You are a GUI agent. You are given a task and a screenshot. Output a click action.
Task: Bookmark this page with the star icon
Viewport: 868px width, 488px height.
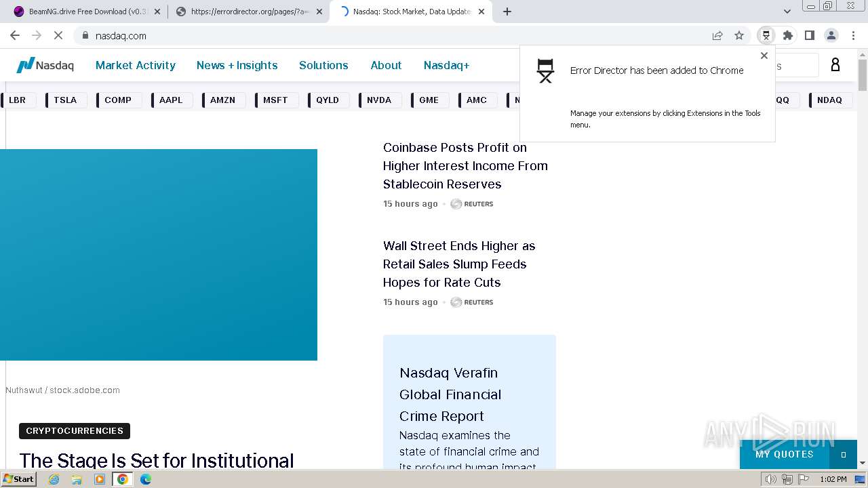point(739,35)
